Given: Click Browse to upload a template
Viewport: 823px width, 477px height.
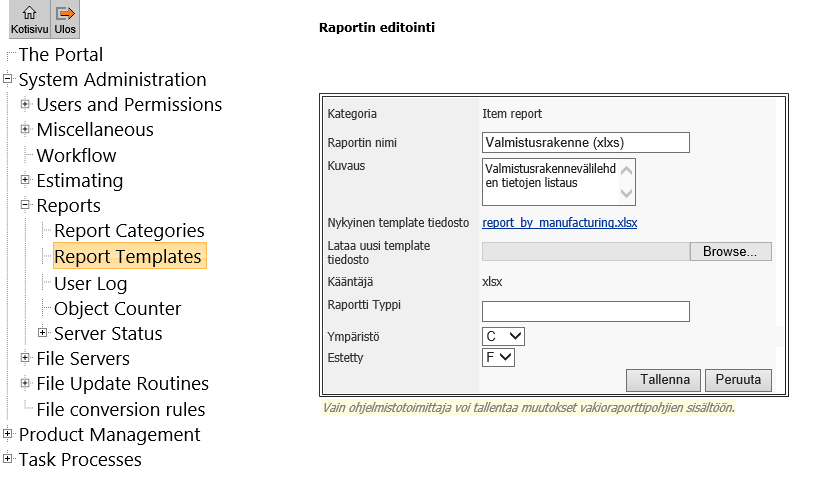Looking at the screenshot, I should 730,251.
